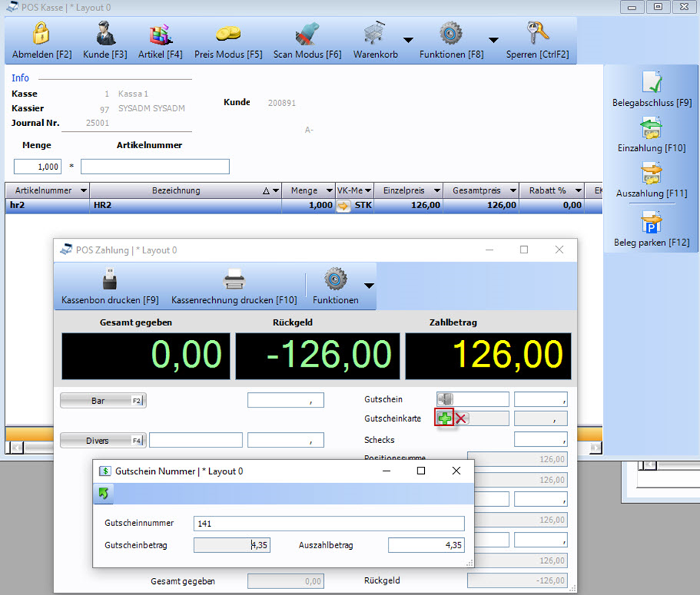Image resolution: width=700 pixels, height=595 pixels.
Task: Open the Artikel item lookup
Action: (160, 36)
